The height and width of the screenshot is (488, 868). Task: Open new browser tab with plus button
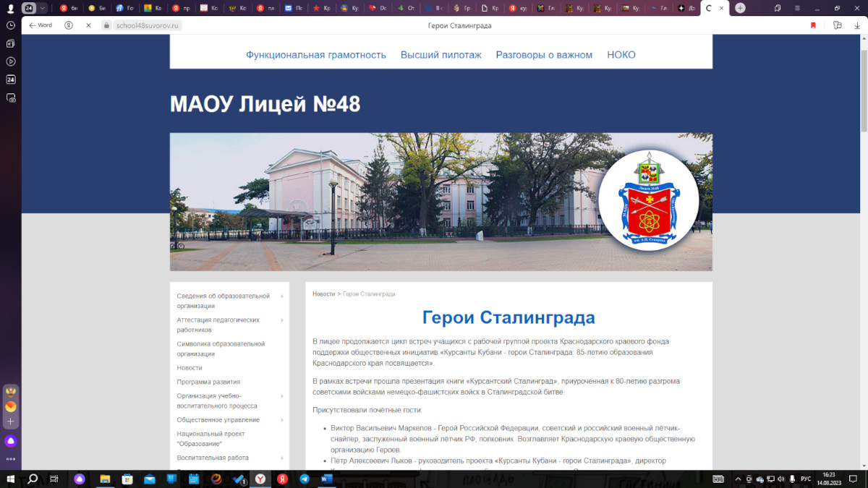pyautogui.click(x=740, y=8)
